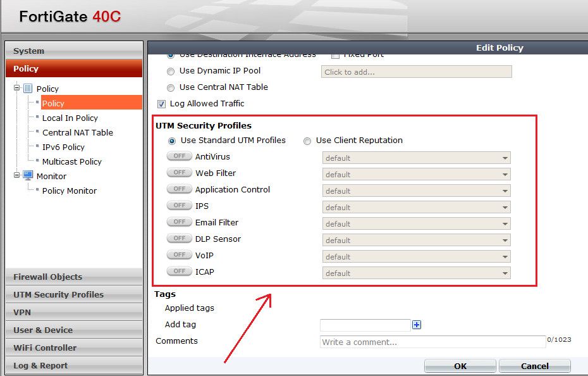Click the FortiGate 40C logo
The image size is (588, 376).
(70, 16)
